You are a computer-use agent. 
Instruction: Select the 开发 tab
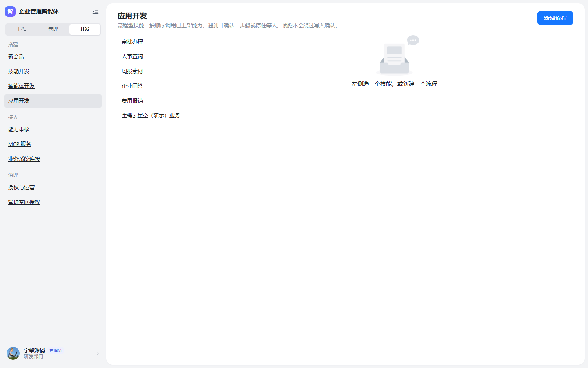[x=85, y=29]
